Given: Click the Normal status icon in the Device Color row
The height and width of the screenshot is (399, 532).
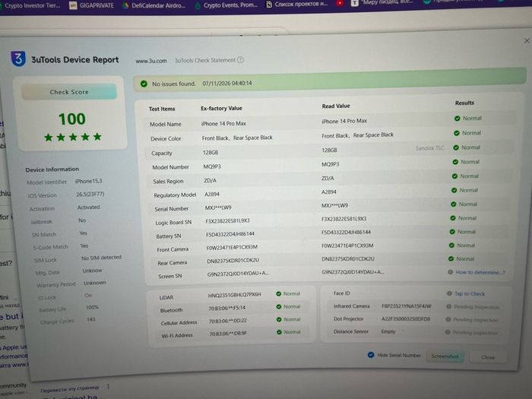Looking at the screenshot, I should 457,133.
